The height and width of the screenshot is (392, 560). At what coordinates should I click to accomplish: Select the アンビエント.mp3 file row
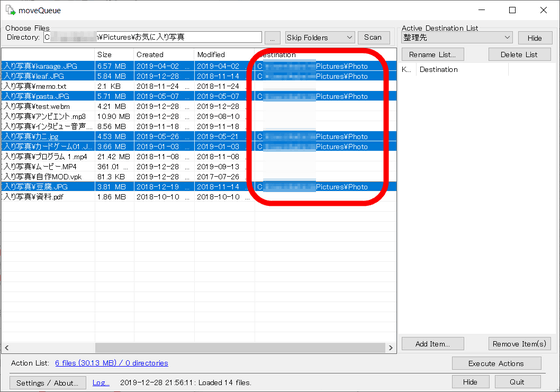click(x=199, y=116)
